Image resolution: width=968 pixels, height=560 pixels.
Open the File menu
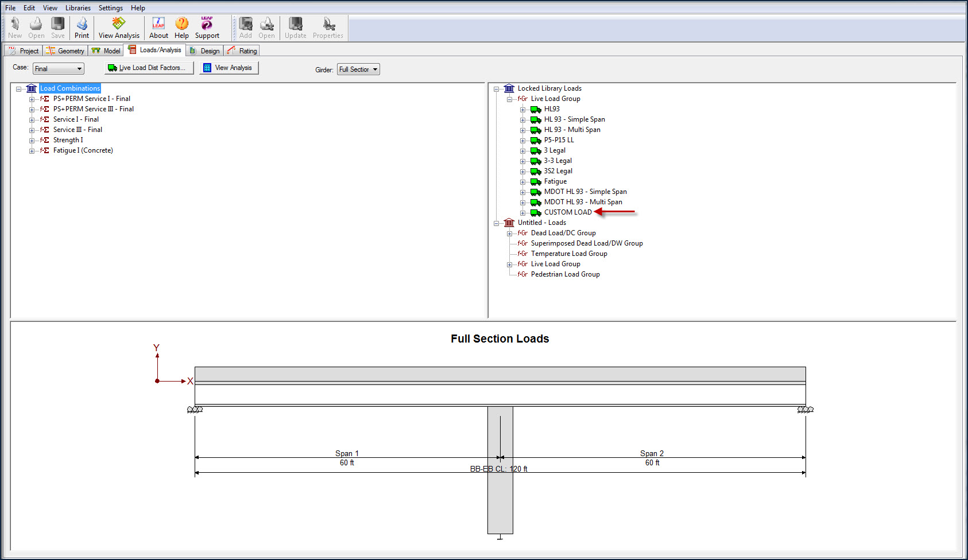(10, 8)
